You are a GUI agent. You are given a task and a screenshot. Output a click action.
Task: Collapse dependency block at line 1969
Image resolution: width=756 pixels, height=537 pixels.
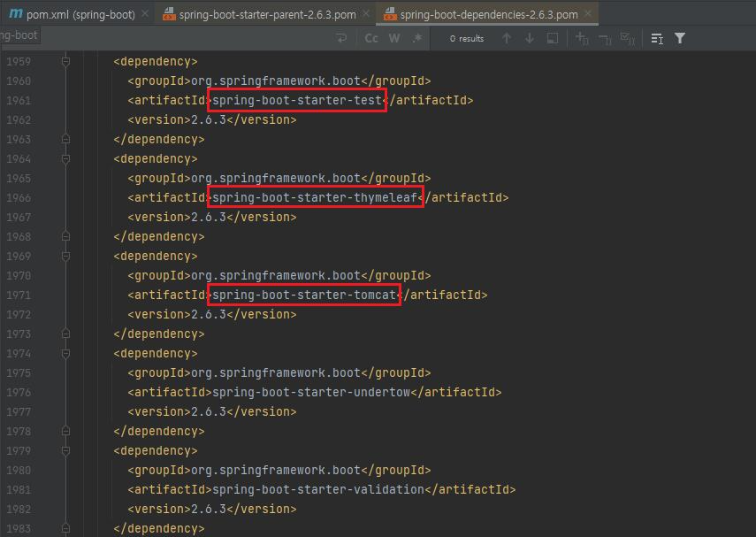tap(66, 256)
